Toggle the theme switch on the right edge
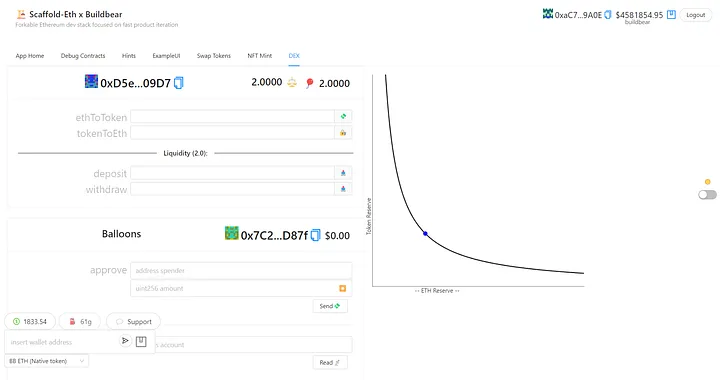Viewport: 720px width, 380px height. click(707, 195)
